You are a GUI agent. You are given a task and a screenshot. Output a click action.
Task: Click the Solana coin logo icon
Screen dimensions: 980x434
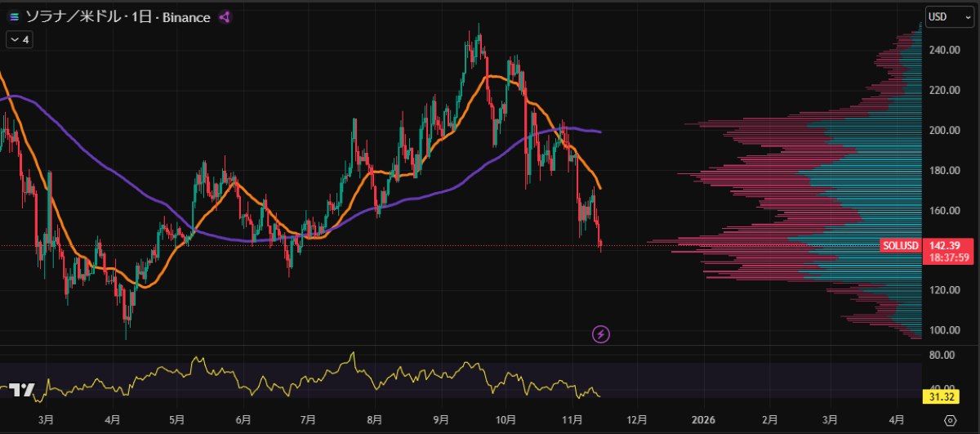15,17
